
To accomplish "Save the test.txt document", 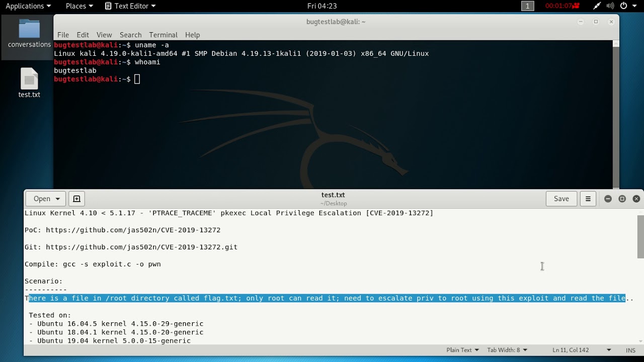I will (x=561, y=199).
